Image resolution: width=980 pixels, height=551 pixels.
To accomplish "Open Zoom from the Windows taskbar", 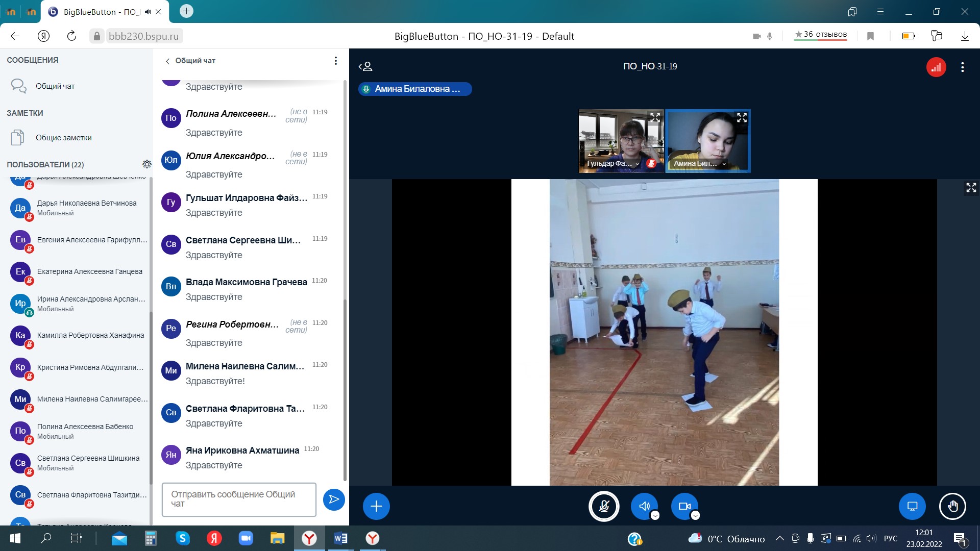I will (x=246, y=538).
